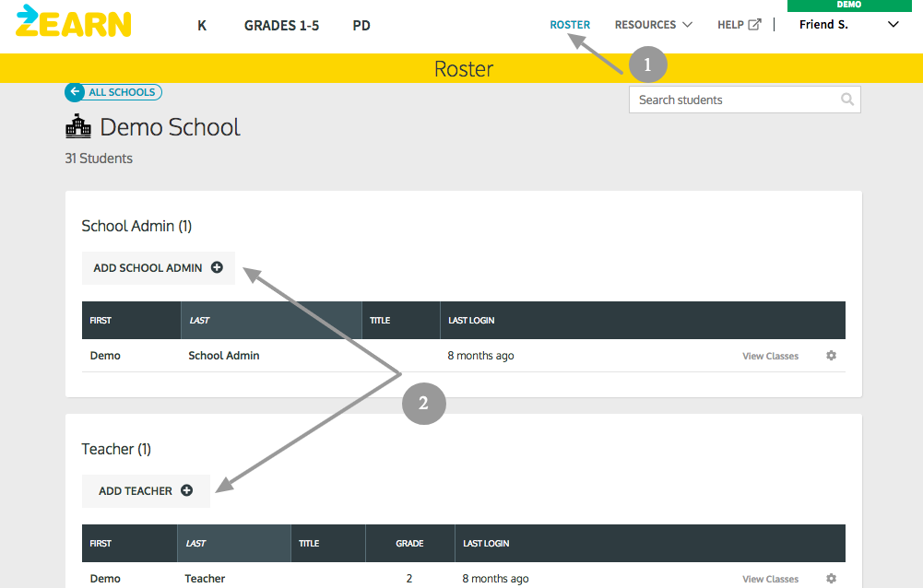Sort school admins by Title column
This screenshot has width=923, height=588.
(x=401, y=320)
